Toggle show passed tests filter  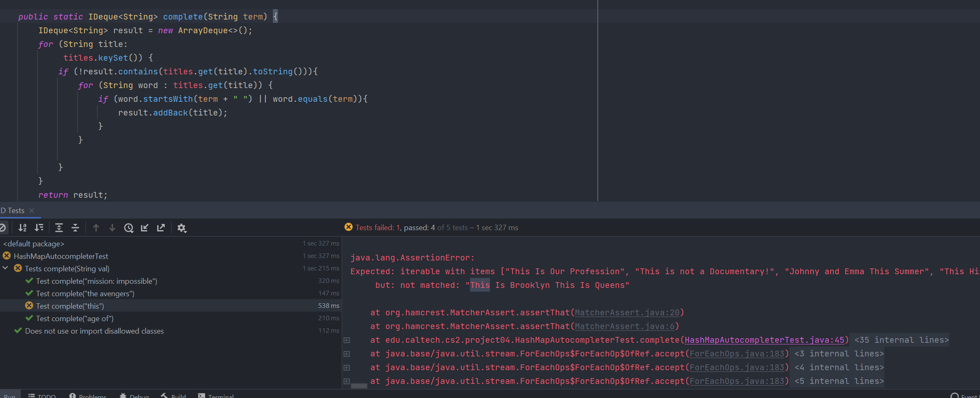click(3, 228)
